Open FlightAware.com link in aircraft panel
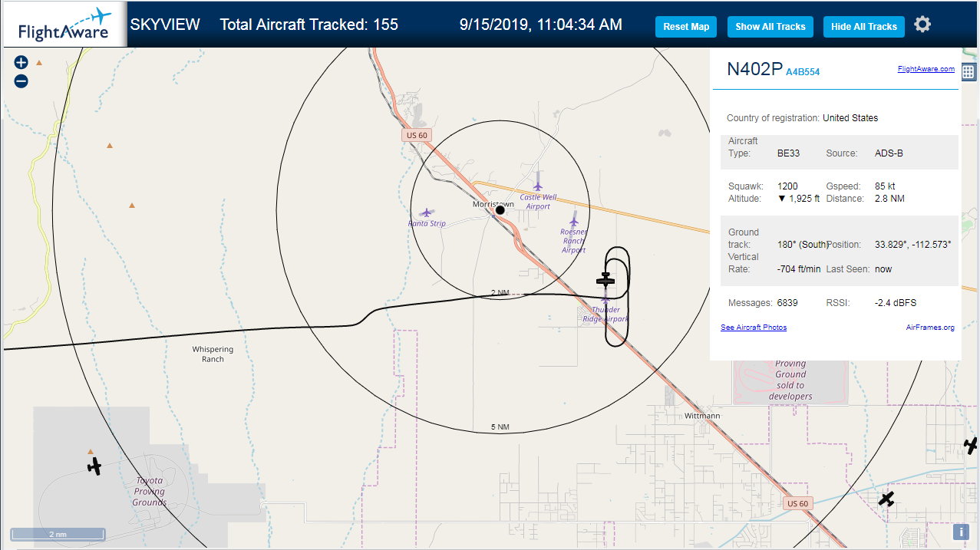Screen dimensions: 980x550 coord(926,69)
